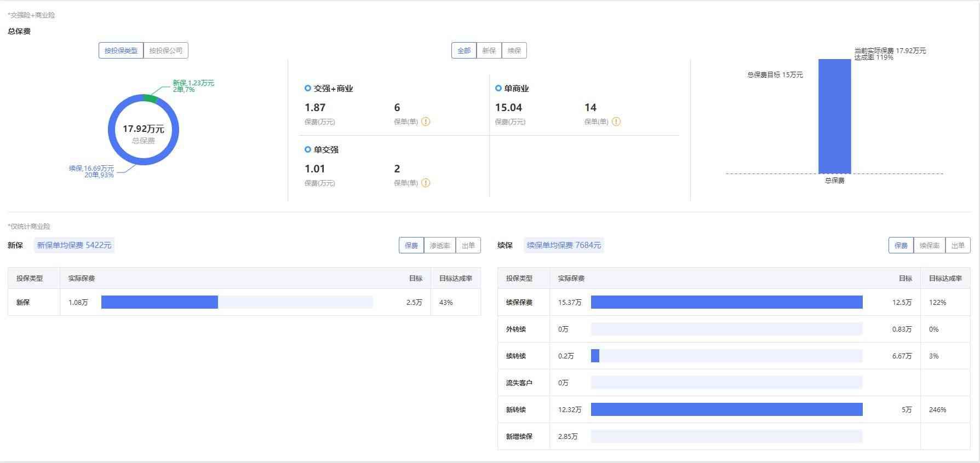The width and height of the screenshot is (980, 463).
Task: Switch 续保 section to 出单
Action: coord(958,245)
